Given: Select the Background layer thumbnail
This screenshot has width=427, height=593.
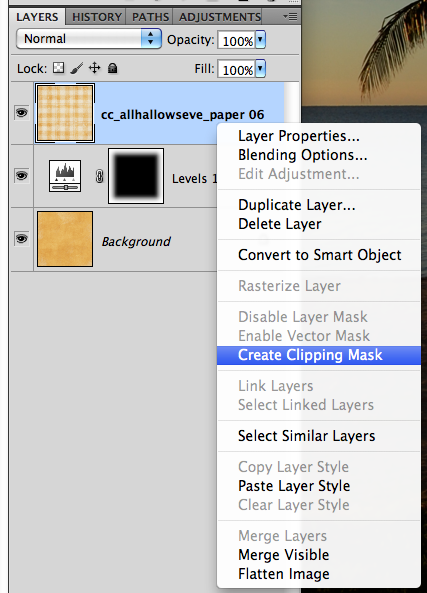Looking at the screenshot, I should tap(65, 239).
